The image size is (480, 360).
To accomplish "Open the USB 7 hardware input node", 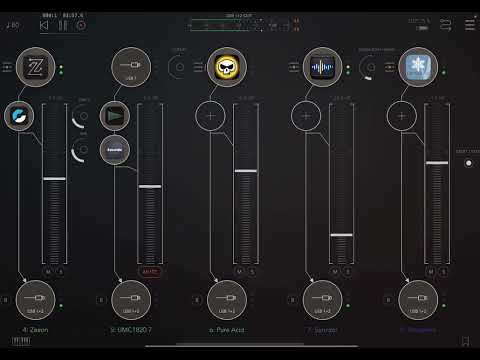I will point(131,67).
